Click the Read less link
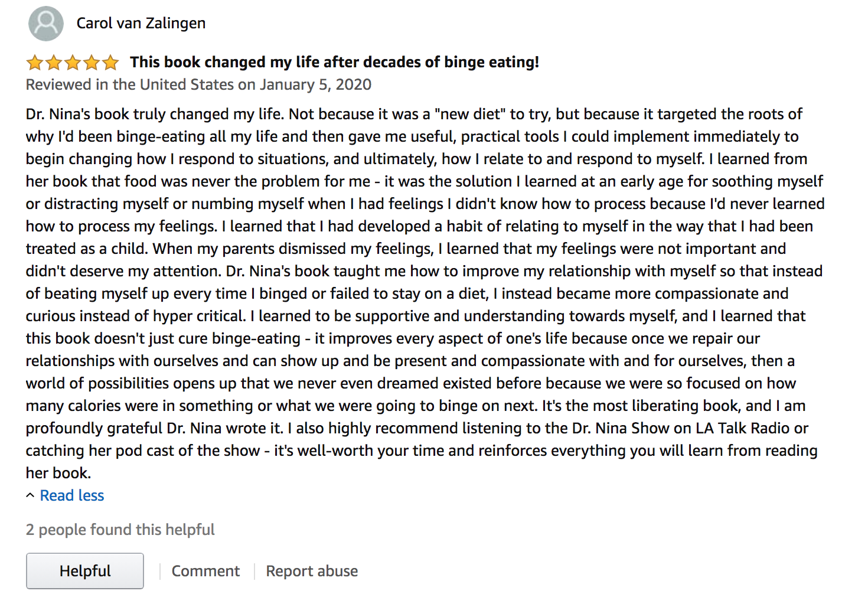The width and height of the screenshot is (868, 594). 72,495
